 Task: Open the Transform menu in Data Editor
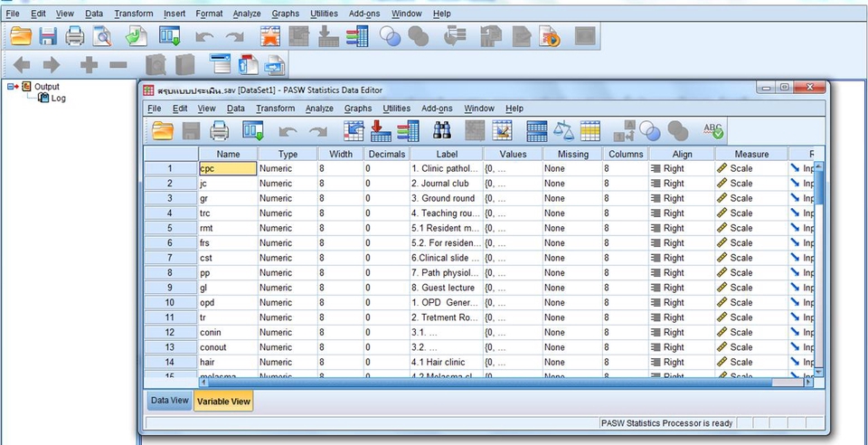(x=275, y=109)
